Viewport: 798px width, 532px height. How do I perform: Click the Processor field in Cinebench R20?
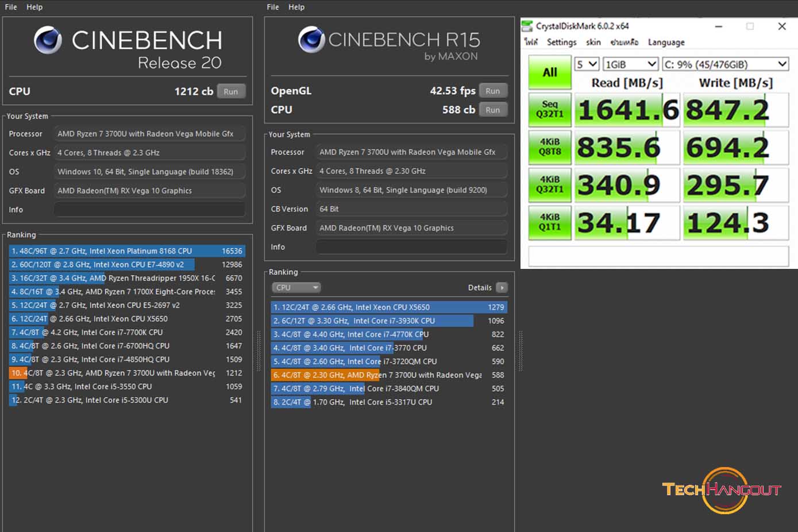click(x=149, y=134)
